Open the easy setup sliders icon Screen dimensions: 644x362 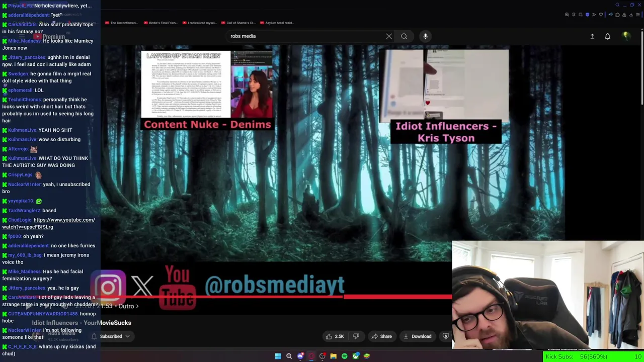[638, 15]
